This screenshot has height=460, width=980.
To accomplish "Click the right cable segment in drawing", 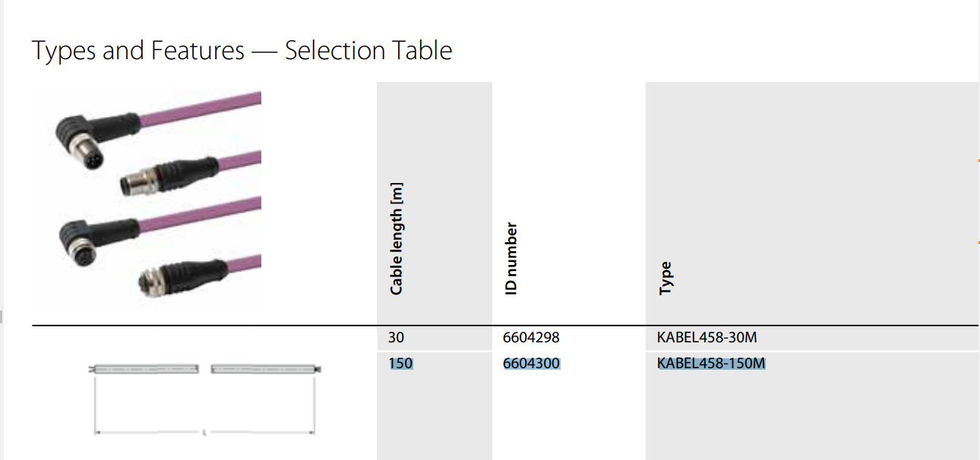I will coord(266,370).
